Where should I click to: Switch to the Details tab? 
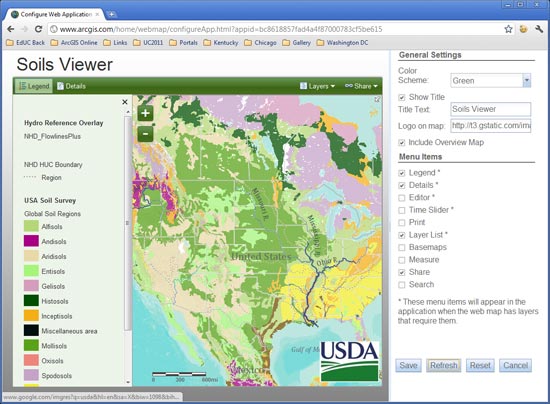click(x=71, y=86)
